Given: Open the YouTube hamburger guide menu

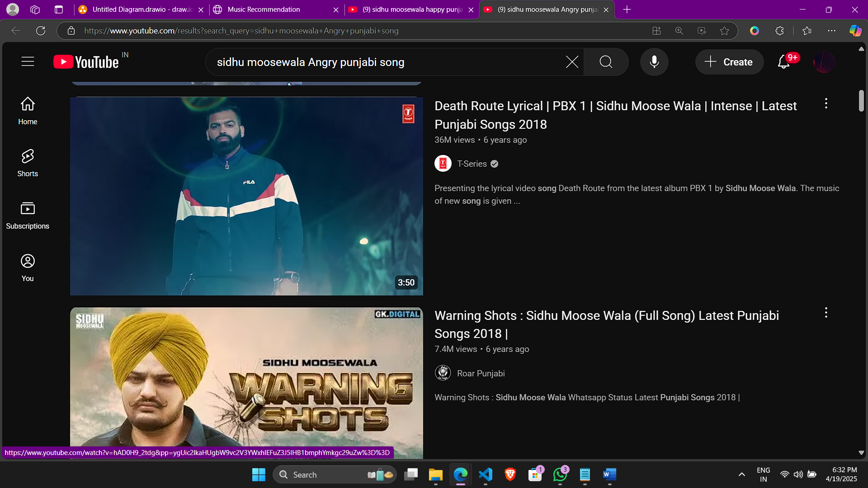Looking at the screenshot, I should pyautogui.click(x=28, y=61).
